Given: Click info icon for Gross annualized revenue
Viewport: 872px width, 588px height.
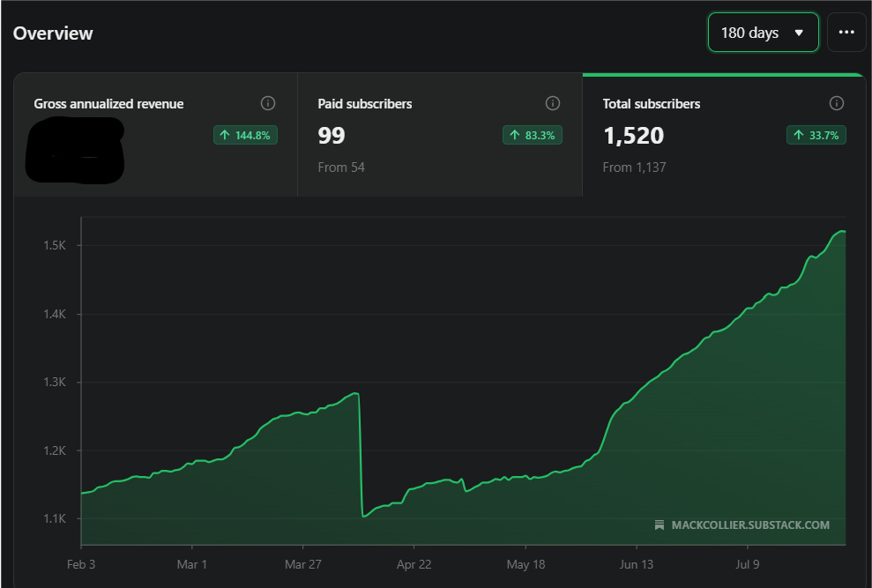Looking at the screenshot, I should coord(268,103).
